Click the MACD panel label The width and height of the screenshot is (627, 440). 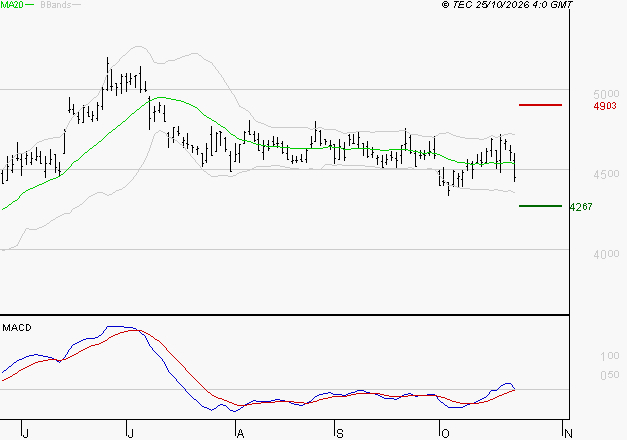point(17,328)
